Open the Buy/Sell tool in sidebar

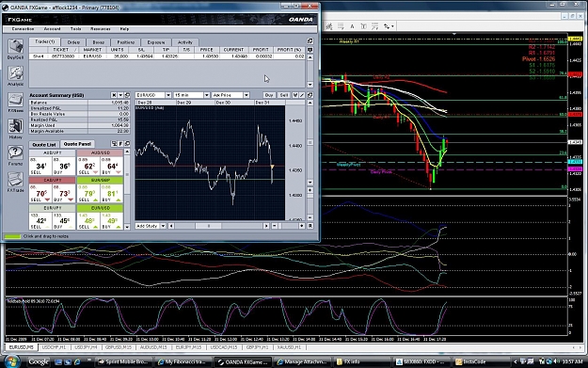click(15, 47)
